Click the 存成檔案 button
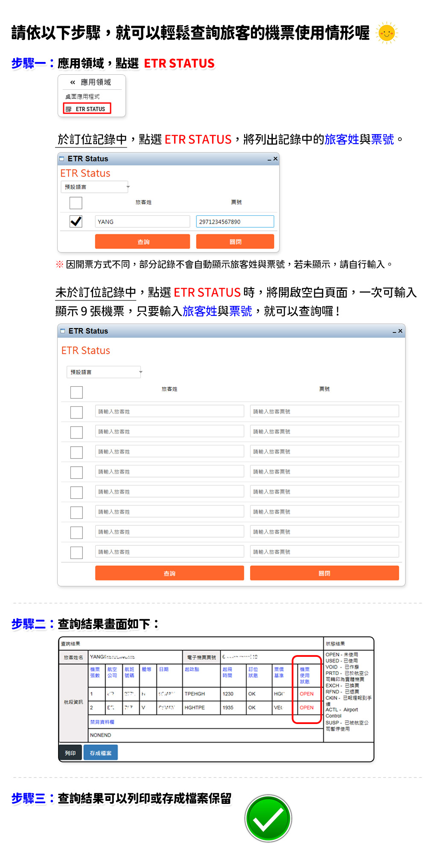 100,753
